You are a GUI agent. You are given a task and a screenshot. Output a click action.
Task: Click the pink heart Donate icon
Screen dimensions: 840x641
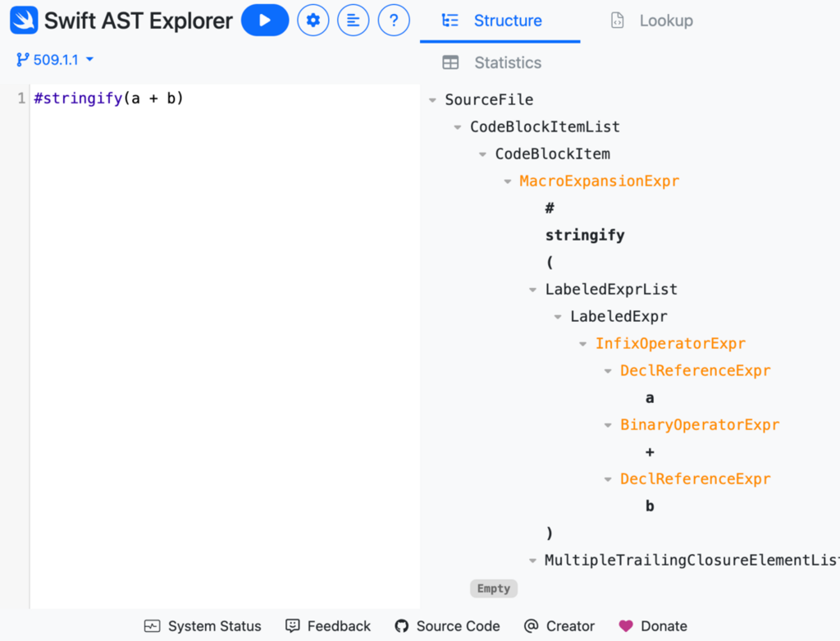(626, 626)
